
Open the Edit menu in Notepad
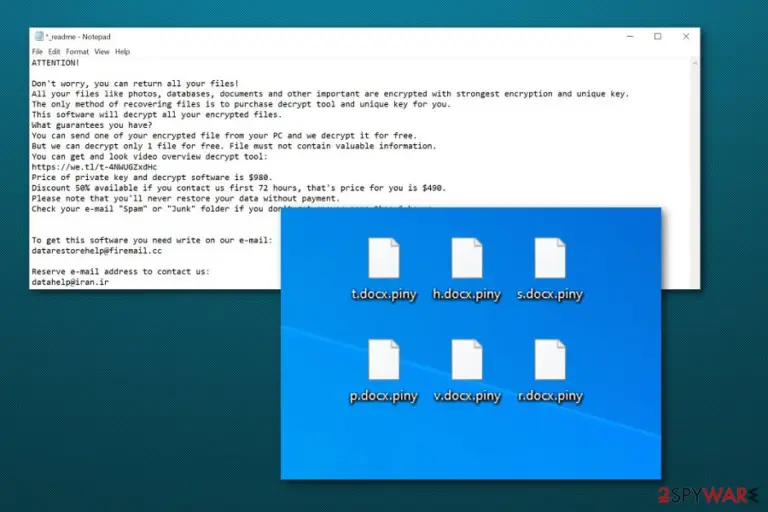tap(54, 51)
